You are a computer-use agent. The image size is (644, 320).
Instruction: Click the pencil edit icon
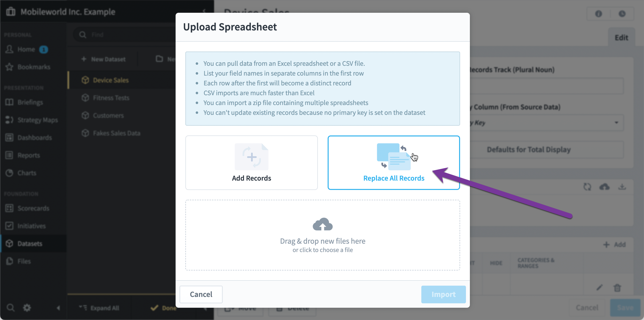pos(600,288)
